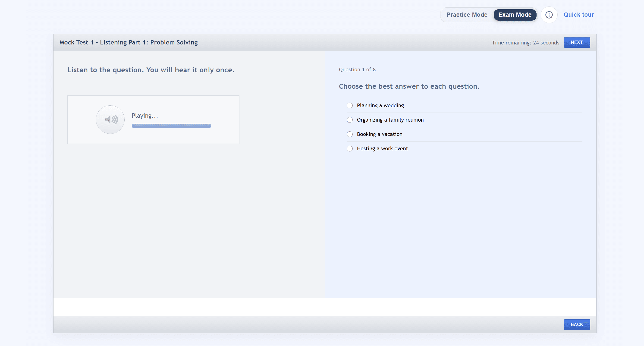Click the "Playing..." audio player card
The image size is (644, 346).
[153, 120]
